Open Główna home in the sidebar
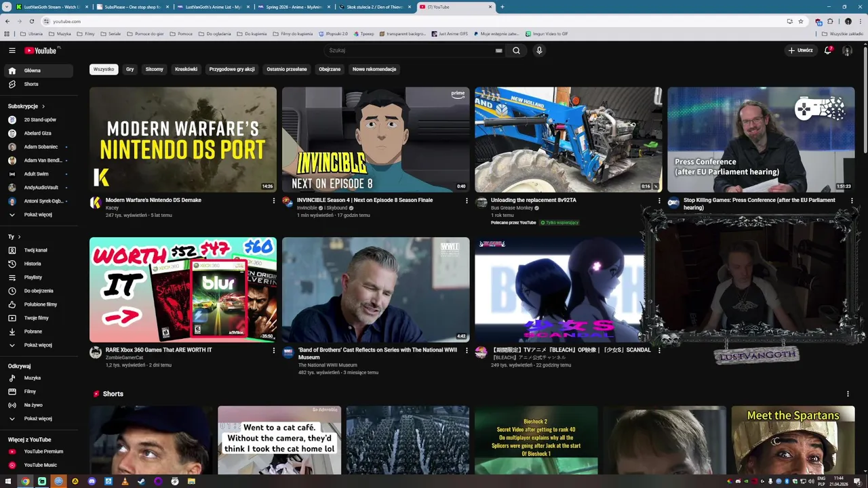This screenshot has width=868, height=488. tap(40, 70)
